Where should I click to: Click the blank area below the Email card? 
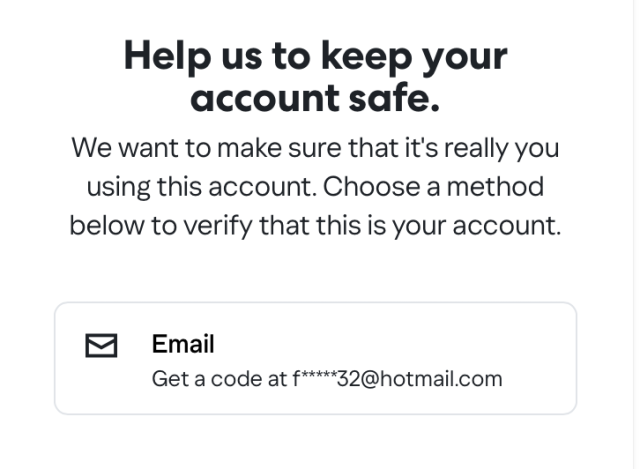click(x=315, y=443)
